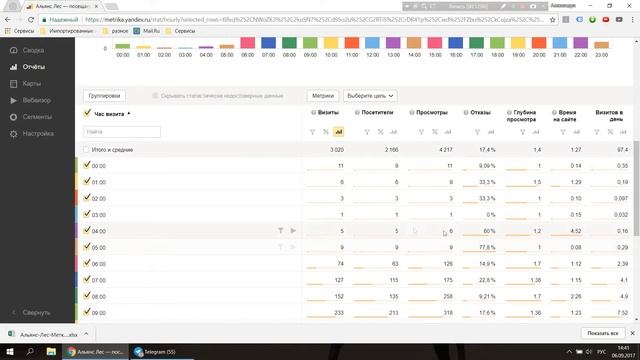Click chart icon under Глубина просмотра
Screen dimensions: 640x360
[x=536, y=132]
